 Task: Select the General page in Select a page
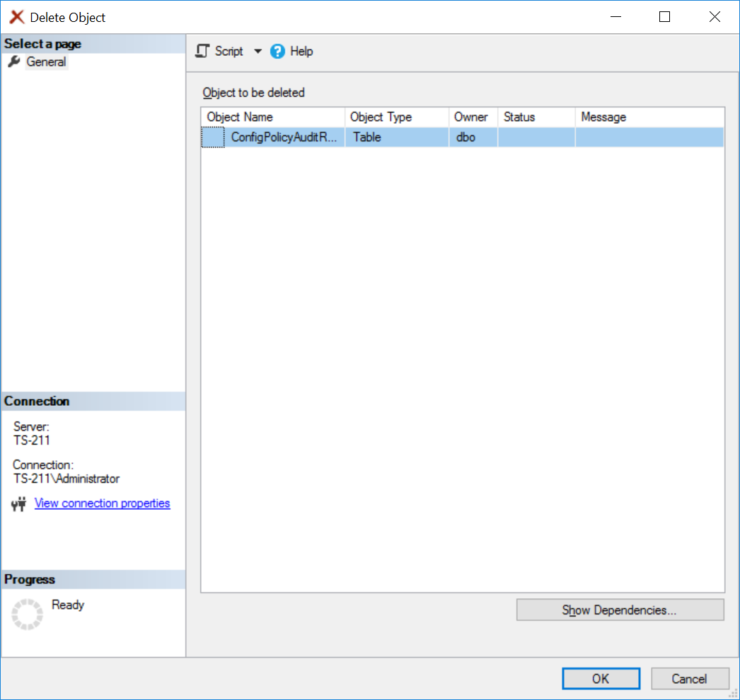coord(46,62)
